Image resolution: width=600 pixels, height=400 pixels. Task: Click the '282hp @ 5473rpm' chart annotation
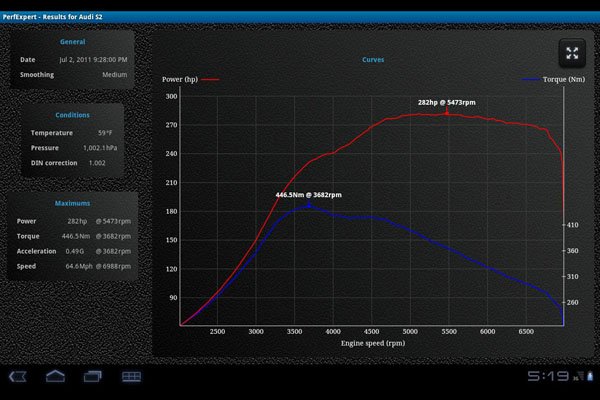pyautogui.click(x=447, y=103)
